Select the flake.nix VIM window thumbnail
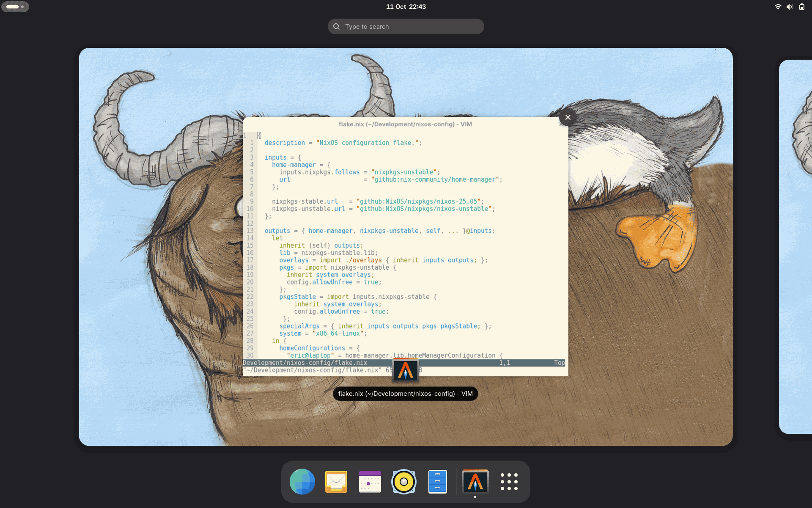This screenshot has height=508, width=812. pyautogui.click(x=405, y=246)
